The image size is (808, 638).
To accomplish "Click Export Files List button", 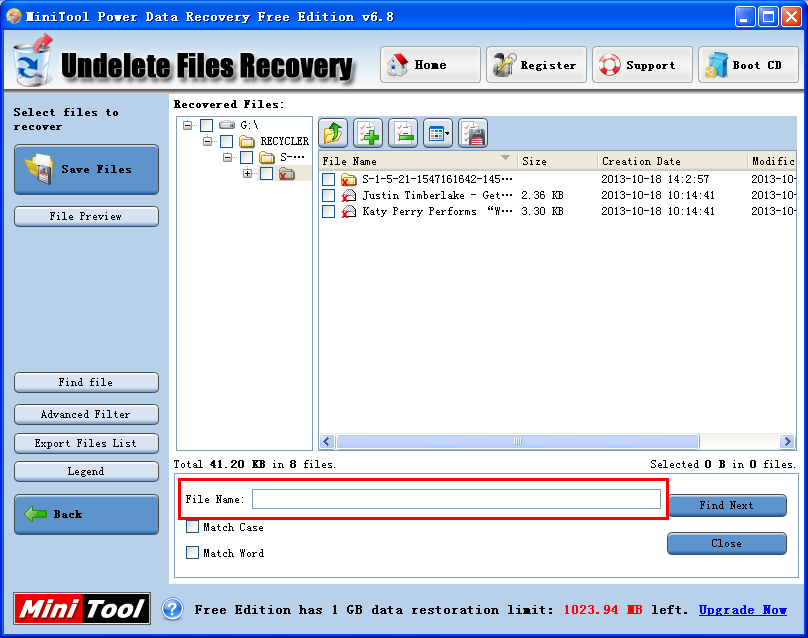I will (x=87, y=443).
